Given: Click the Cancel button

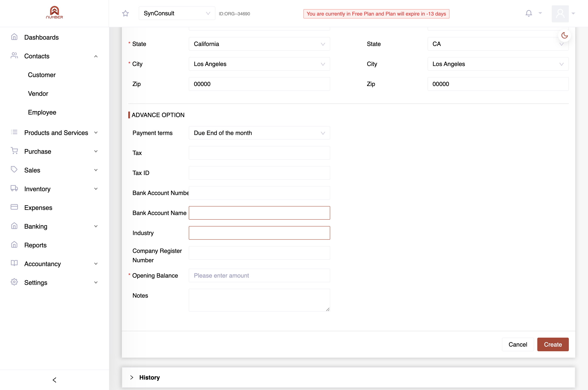Looking at the screenshot, I should point(517,344).
